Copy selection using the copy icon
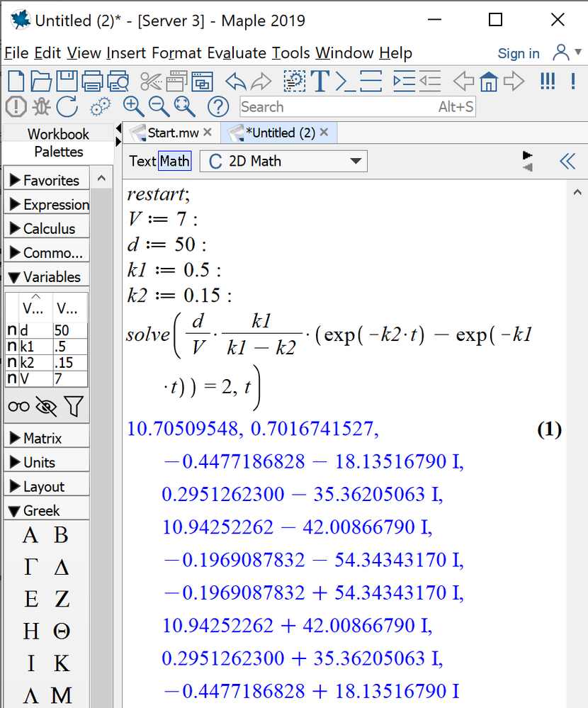This screenshot has height=708, width=588. click(176, 82)
